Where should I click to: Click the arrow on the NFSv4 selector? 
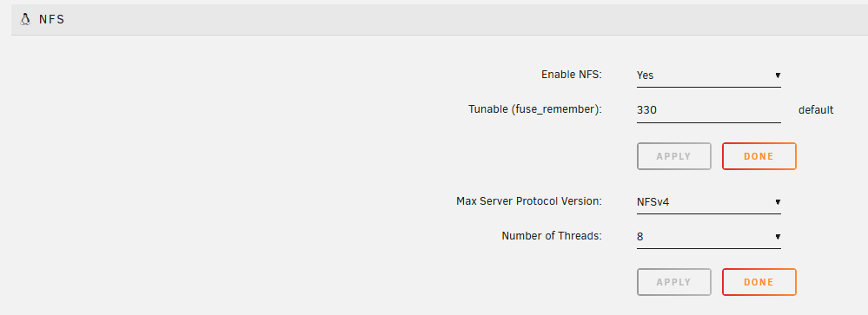[x=778, y=201]
